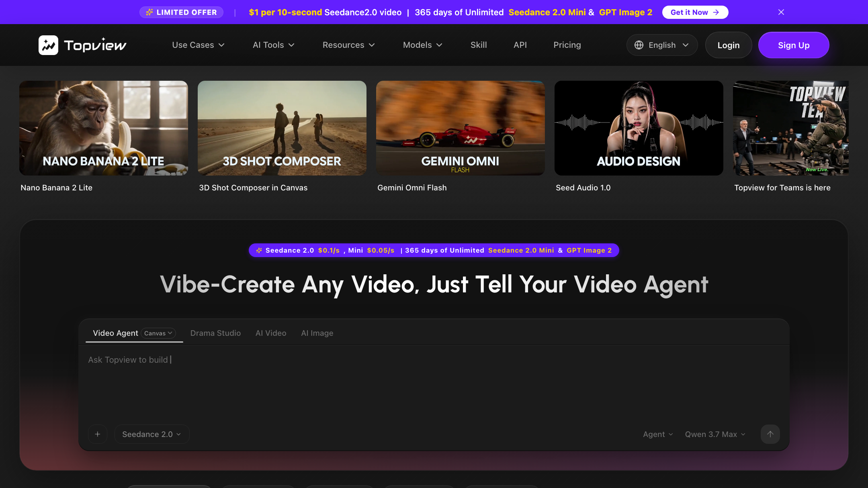Viewport: 868px width, 488px height.
Task: Open the Audio Design thumbnail
Action: [639, 128]
